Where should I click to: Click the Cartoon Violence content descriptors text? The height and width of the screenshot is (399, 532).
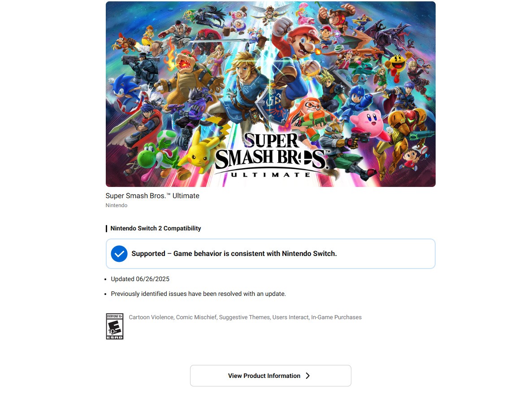pos(245,317)
